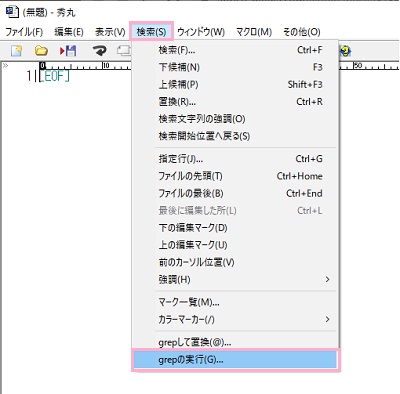Open the ファイル(F) menu

click(x=24, y=32)
